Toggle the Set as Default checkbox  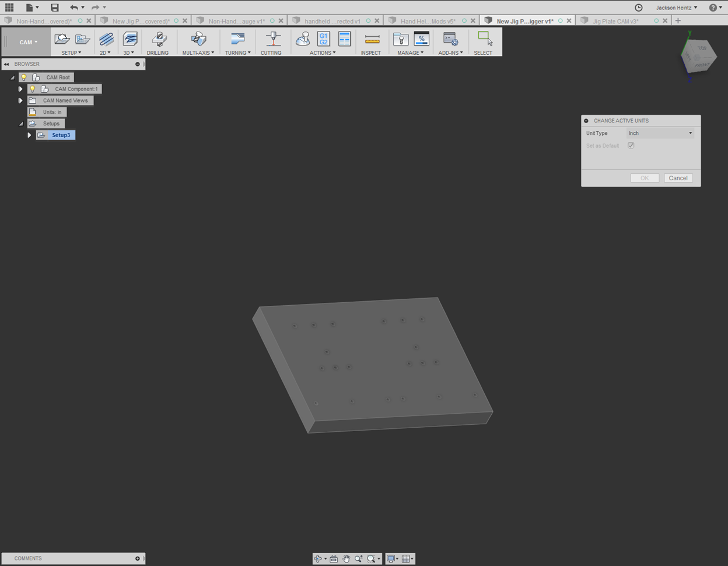click(631, 145)
